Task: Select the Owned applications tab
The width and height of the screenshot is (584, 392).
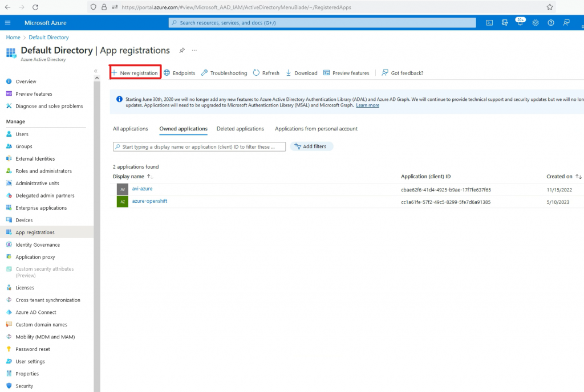Action: pos(183,129)
